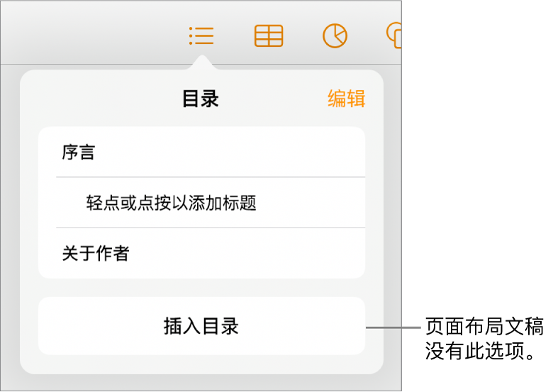The width and height of the screenshot is (553, 392).
Task: Open the table of contents list icon
Action: pos(201,36)
